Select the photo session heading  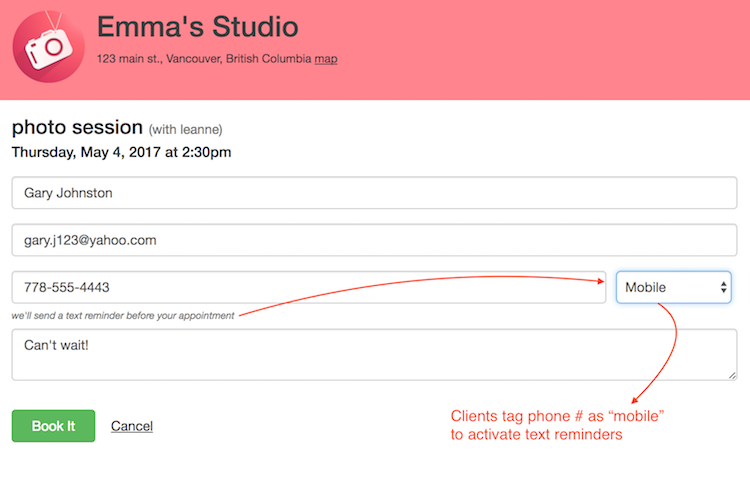coord(77,127)
